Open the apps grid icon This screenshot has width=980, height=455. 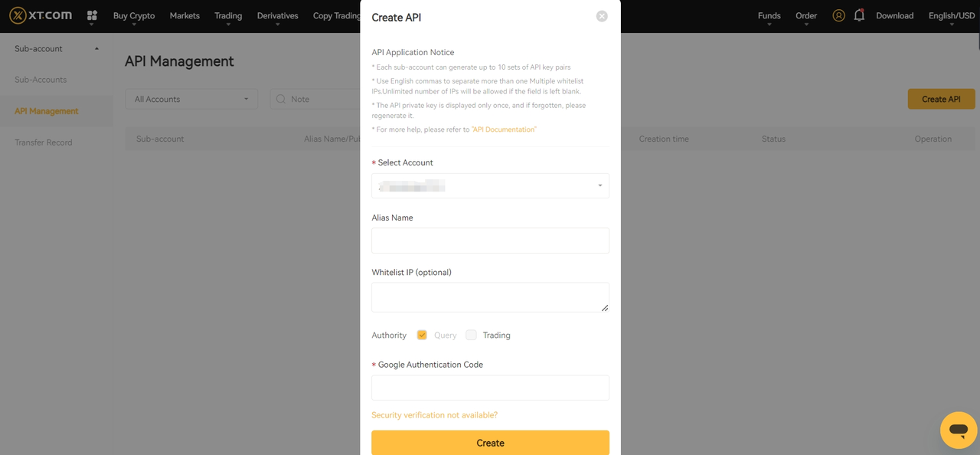[x=92, y=15]
